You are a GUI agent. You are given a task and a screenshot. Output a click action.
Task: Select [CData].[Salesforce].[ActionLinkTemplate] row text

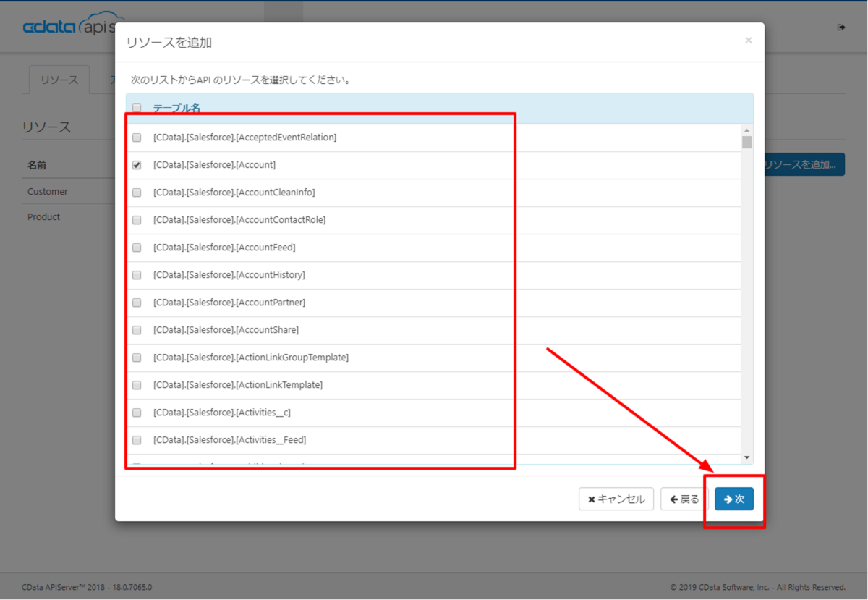(238, 385)
